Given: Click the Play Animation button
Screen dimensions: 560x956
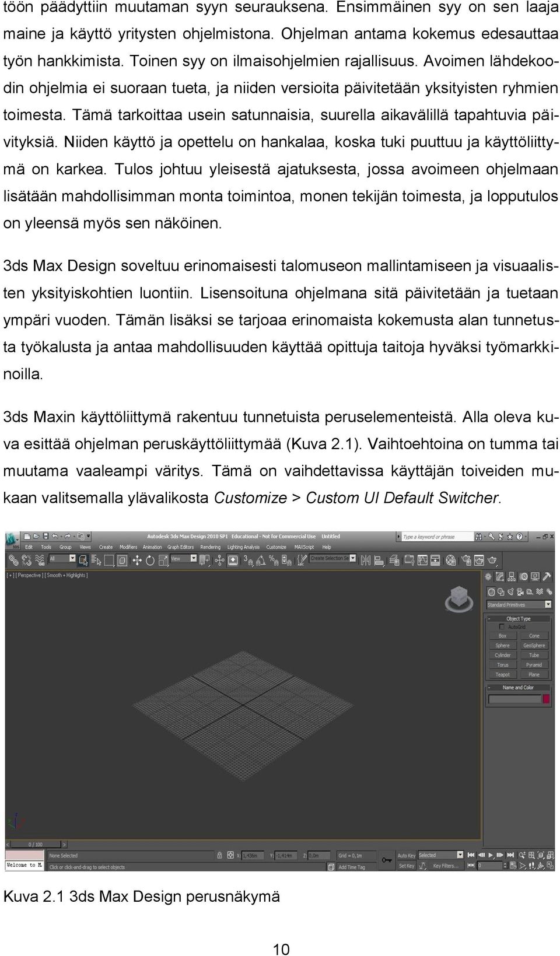Looking at the screenshot, I should pyautogui.click(x=491, y=855).
